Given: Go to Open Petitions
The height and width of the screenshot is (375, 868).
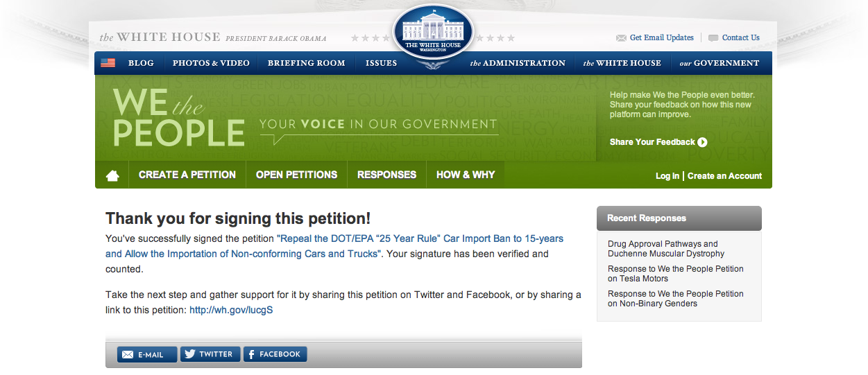Looking at the screenshot, I should point(296,175).
